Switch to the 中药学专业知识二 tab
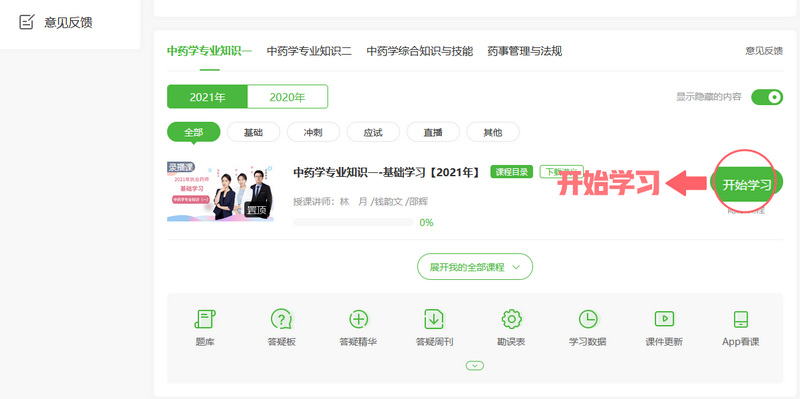Image resolution: width=800 pixels, height=399 pixels. coord(309,51)
